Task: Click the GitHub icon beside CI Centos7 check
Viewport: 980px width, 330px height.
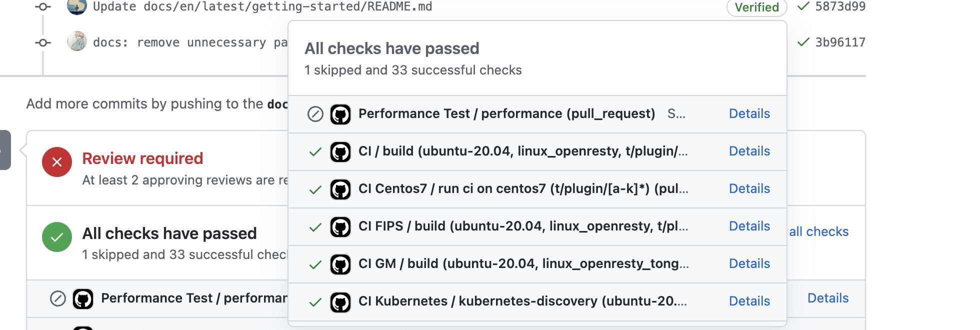Action: pos(340,189)
